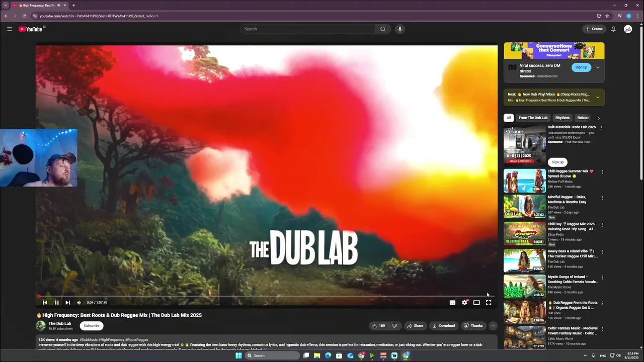Switch to theater mode
Image resolution: width=644 pixels, height=362 pixels.
click(x=476, y=303)
